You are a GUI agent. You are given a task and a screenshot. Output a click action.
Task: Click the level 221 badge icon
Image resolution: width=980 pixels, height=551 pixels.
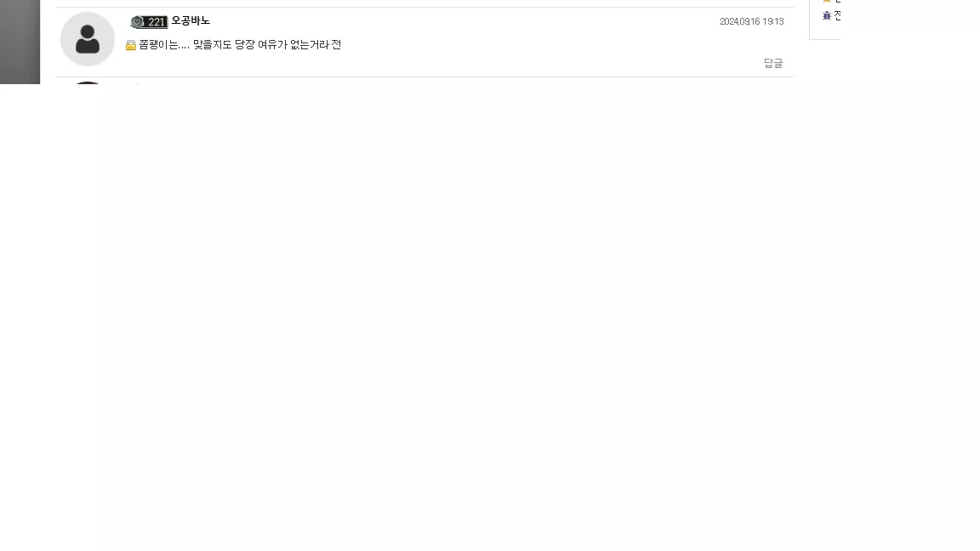[150, 22]
